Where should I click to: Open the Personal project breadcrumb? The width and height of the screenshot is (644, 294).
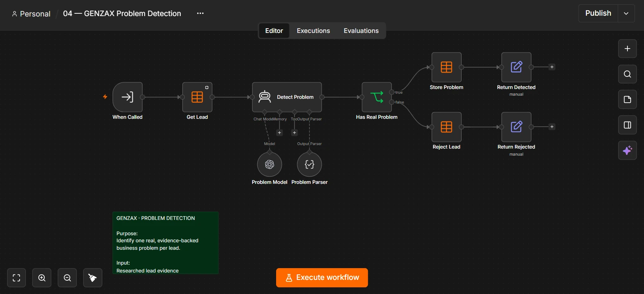[31, 14]
